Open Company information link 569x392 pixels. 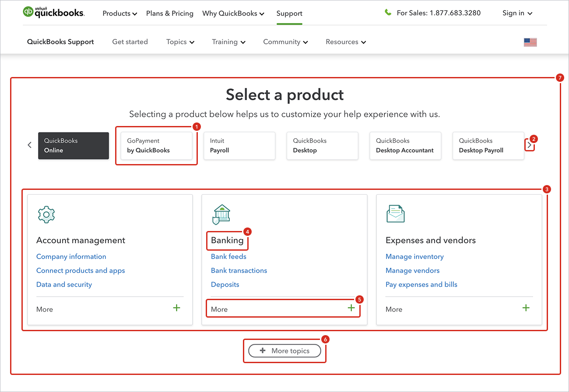pyautogui.click(x=71, y=257)
